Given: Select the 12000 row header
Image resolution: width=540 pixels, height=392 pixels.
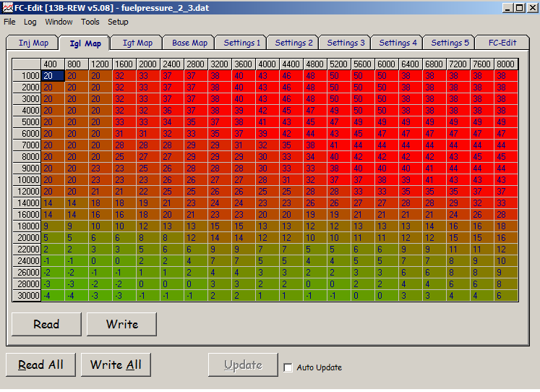Looking at the screenshot, I should click(27, 192).
